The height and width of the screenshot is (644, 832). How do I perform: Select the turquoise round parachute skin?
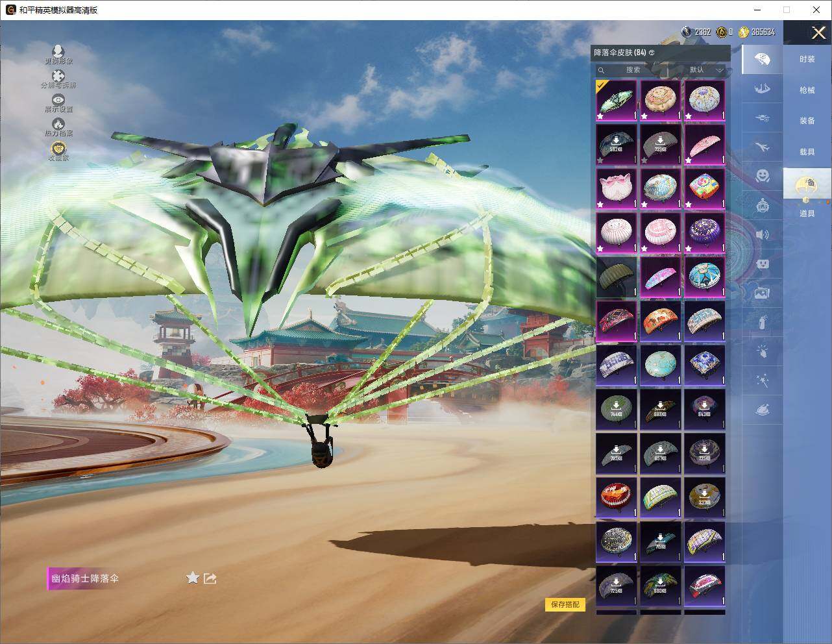(x=661, y=365)
